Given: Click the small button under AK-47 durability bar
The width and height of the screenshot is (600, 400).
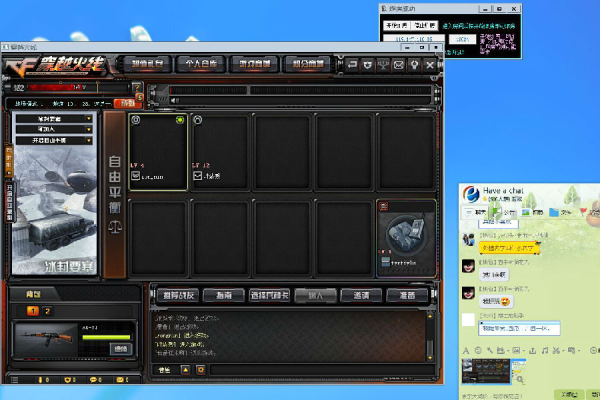Looking at the screenshot, I should tap(121, 348).
